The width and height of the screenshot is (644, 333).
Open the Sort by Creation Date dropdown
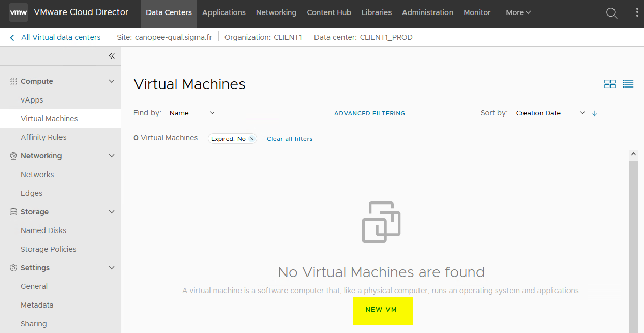tap(550, 113)
